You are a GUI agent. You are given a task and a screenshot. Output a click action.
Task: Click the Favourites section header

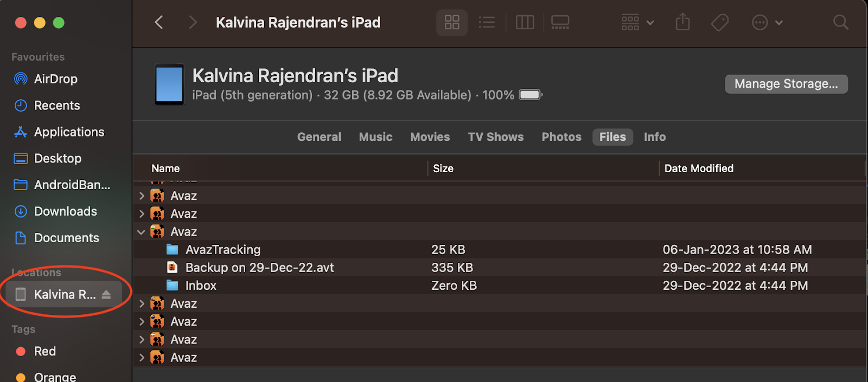38,57
